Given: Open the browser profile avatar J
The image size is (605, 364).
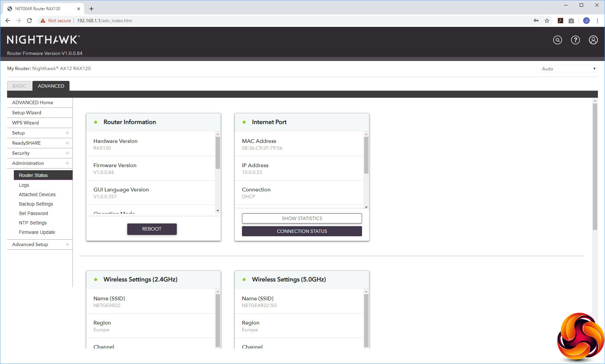Looking at the screenshot, I should pos(586,21).
